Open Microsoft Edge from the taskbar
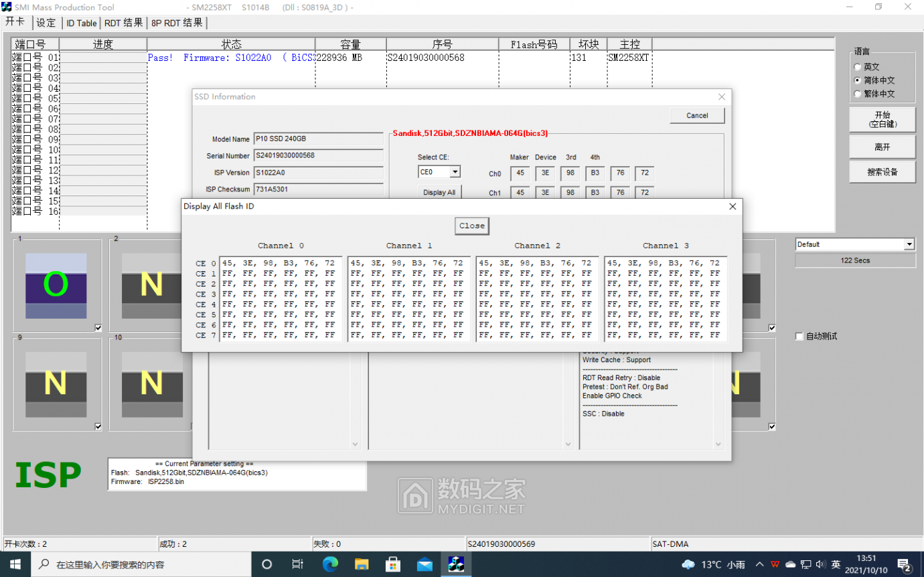The width and height of the screenshot is (924, 577). tap(330, 564)
